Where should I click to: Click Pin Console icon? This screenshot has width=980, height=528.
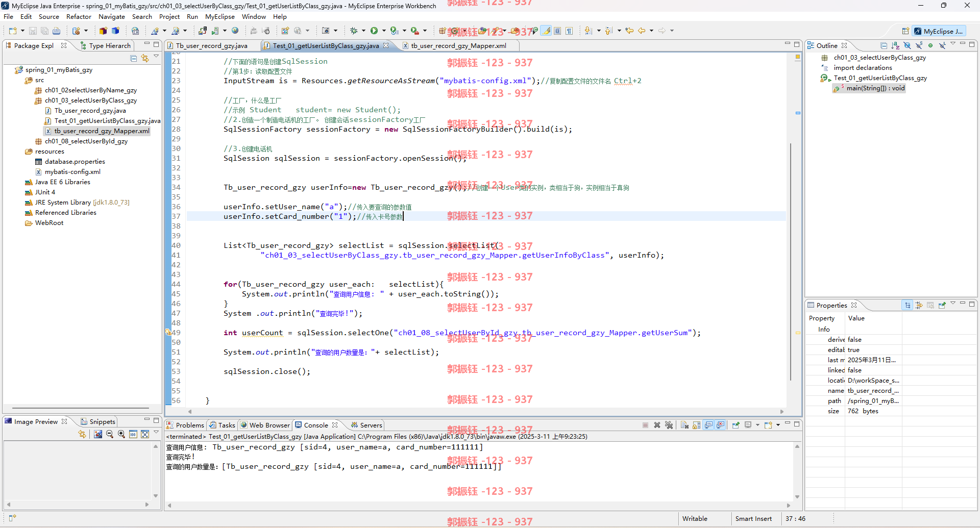(736, 425)
